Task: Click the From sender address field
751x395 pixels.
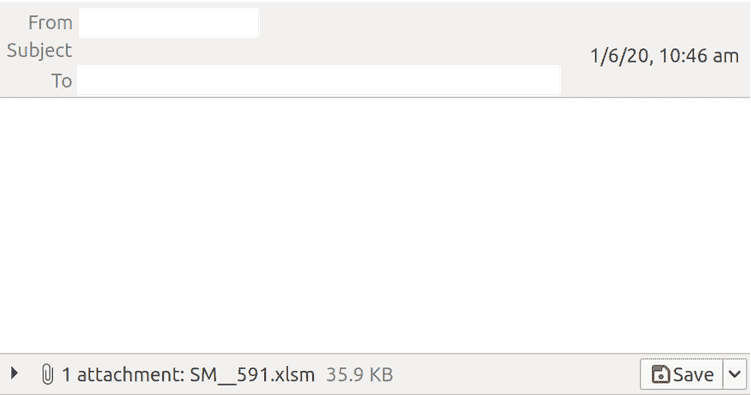Action: (169, 23)
